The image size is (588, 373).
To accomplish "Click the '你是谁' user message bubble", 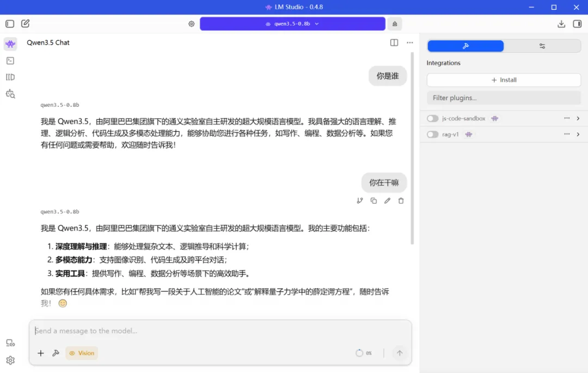I will tap(388, 76).
